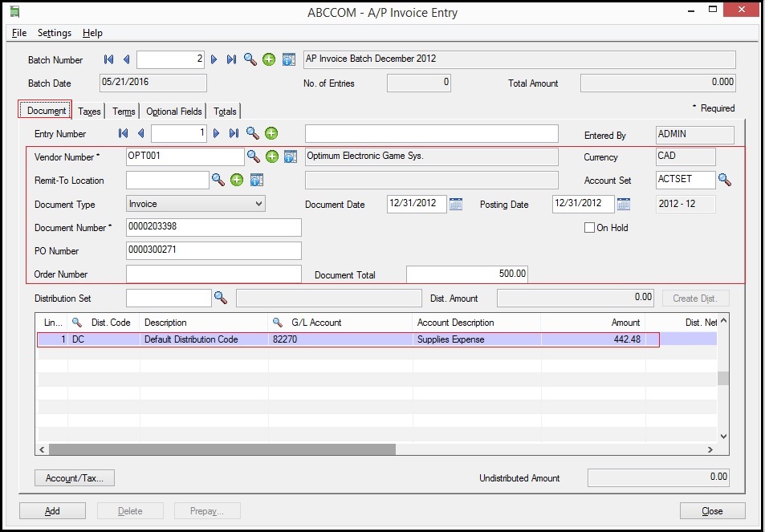Viewport: 765px width, 532px height.
Task: Click in the Vendor Number field
Action: pyautogui.click(x=185, y=156)
